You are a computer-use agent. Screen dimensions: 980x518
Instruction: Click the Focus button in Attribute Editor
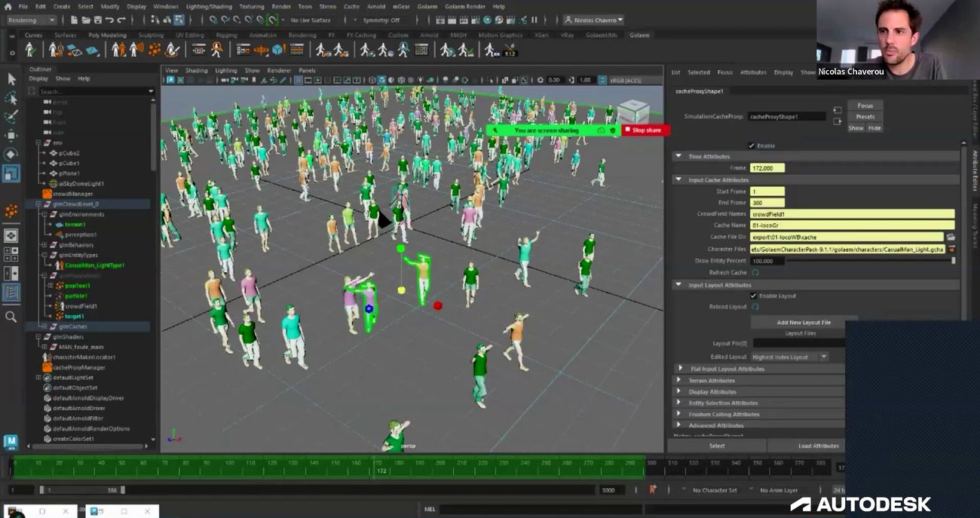coord(865,106)
